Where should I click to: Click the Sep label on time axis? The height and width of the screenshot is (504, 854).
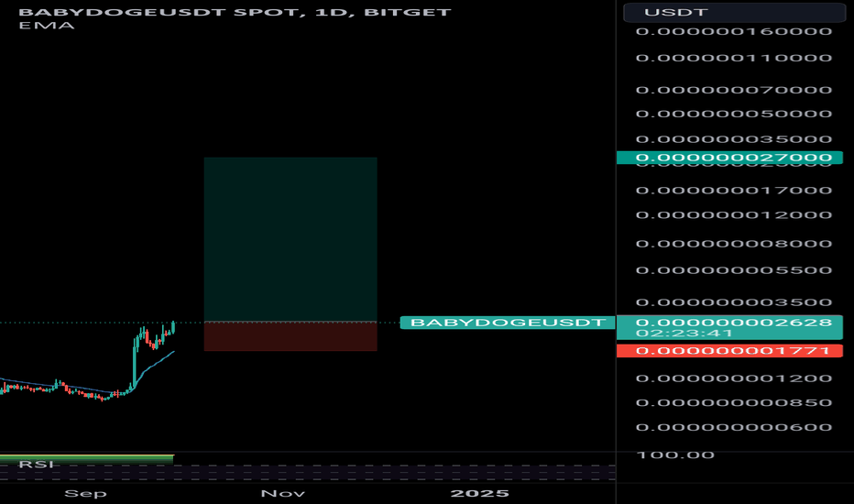[85, 493]
